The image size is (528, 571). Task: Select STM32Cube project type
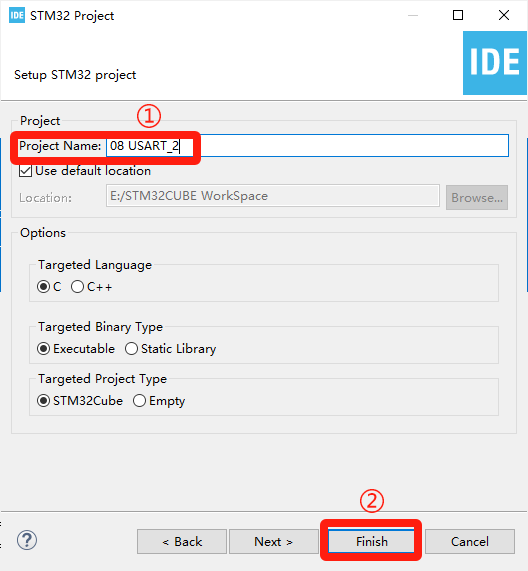43,401
